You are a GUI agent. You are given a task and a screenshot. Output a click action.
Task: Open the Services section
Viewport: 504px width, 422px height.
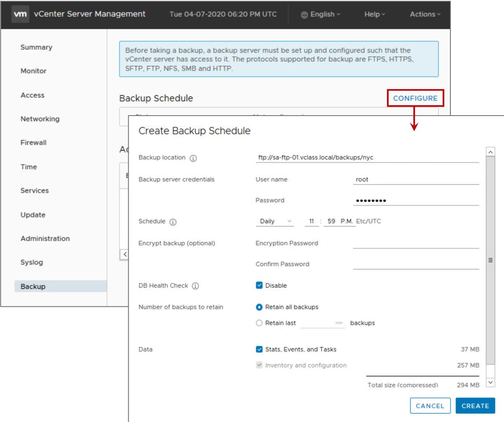[35, 190]
